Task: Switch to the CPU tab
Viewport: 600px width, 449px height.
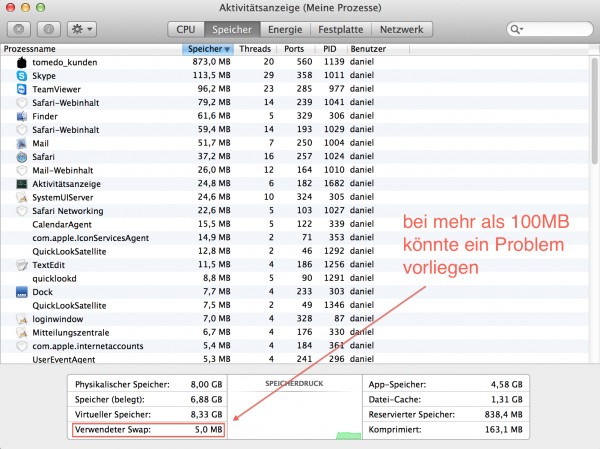Action: [186, 29]
